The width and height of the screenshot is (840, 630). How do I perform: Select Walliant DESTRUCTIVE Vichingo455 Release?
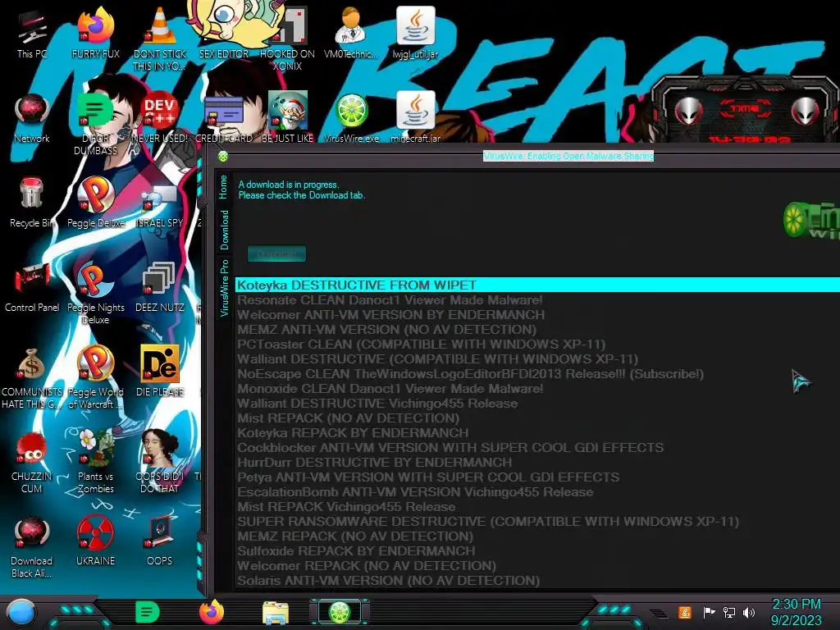point(537,404)
